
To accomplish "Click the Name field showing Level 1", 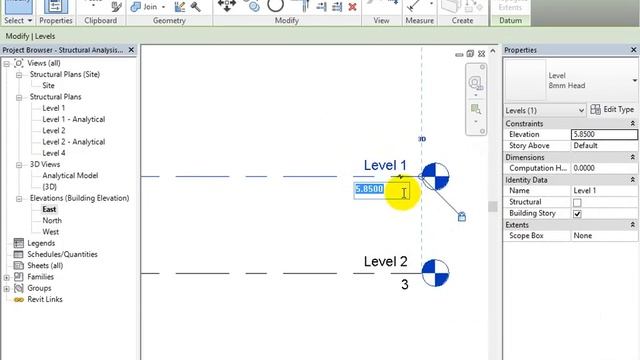I will point(604,191).
